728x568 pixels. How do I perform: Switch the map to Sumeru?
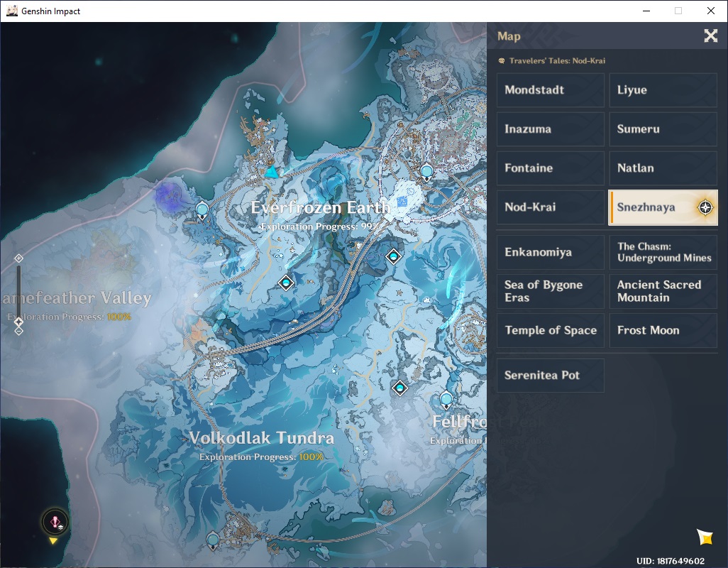tap(663, 129)
